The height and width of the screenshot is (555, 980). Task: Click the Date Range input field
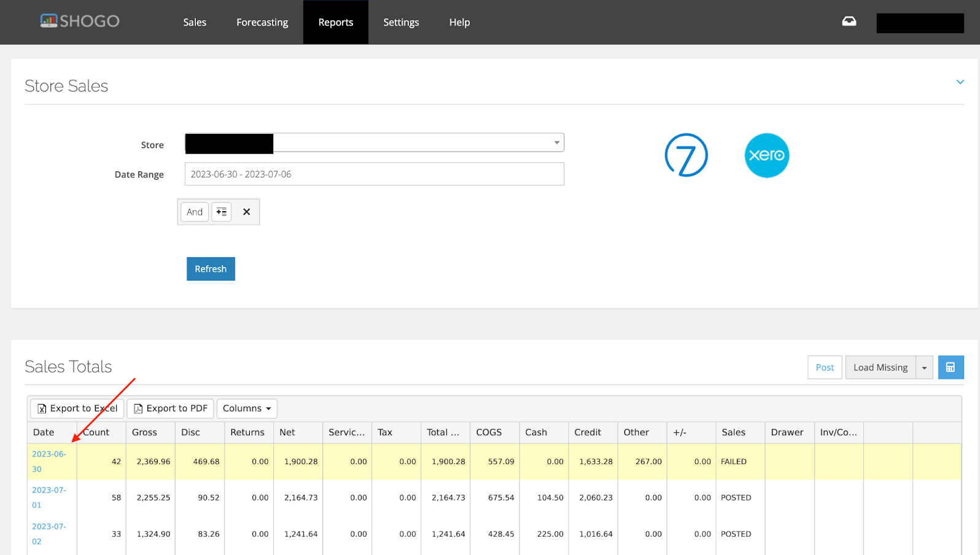[375, 174]
